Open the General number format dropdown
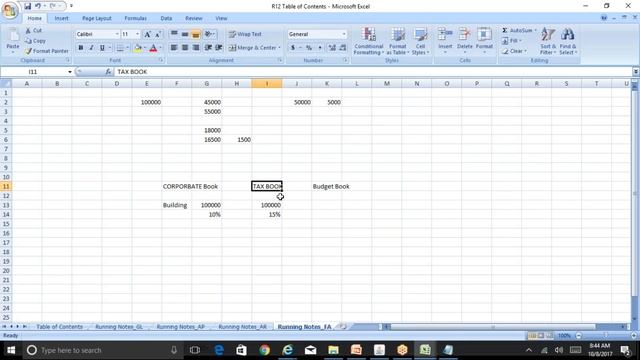Screen dimensions: 640x360 [344, 34]
